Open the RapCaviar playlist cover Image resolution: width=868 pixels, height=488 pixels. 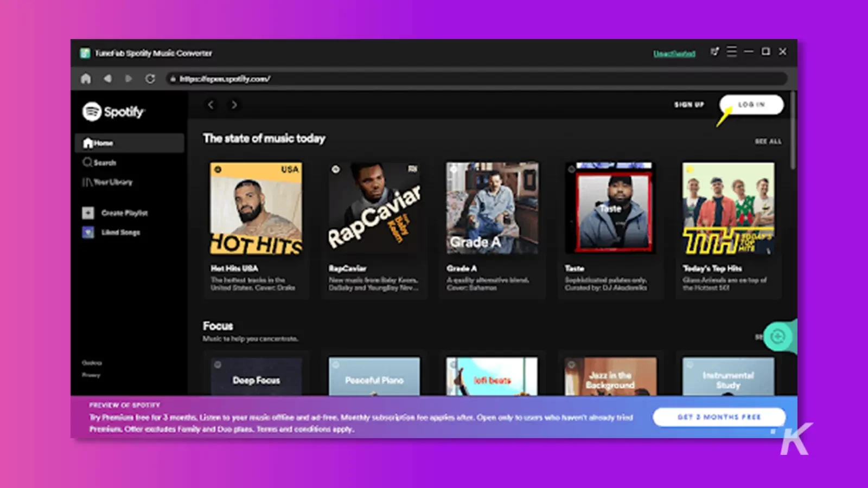point(374,208)
